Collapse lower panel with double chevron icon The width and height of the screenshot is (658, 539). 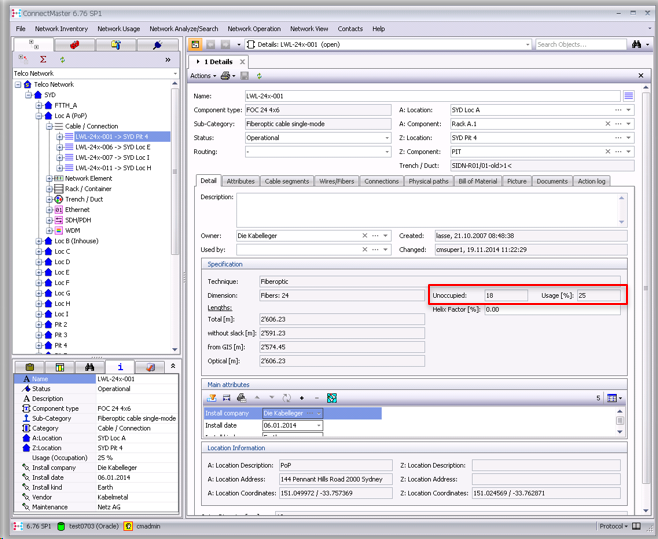(x=173, y=366)
